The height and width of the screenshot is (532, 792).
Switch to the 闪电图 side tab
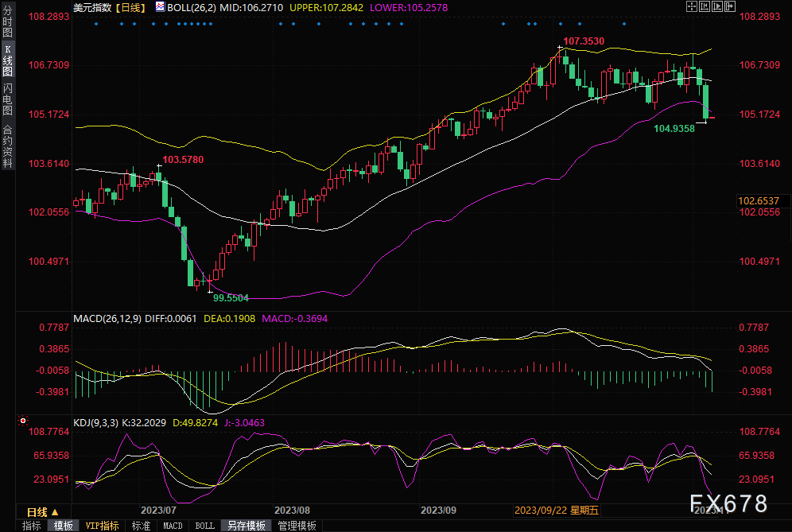coord(8,99)
